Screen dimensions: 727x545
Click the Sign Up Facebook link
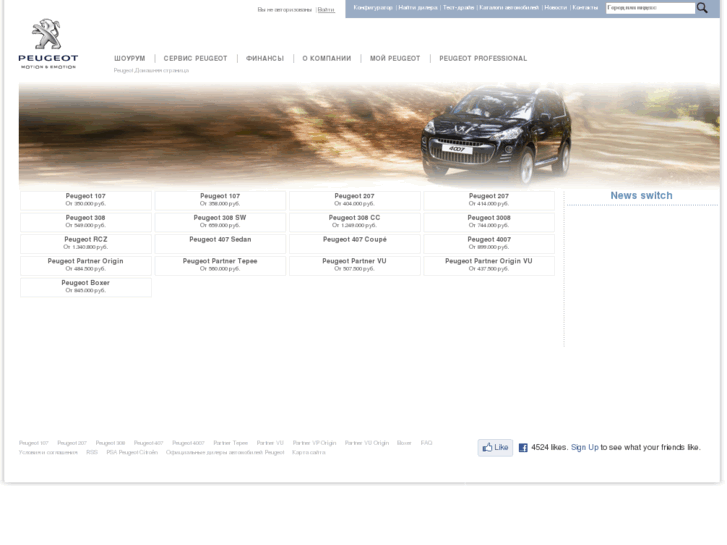(x=585, y=448)
